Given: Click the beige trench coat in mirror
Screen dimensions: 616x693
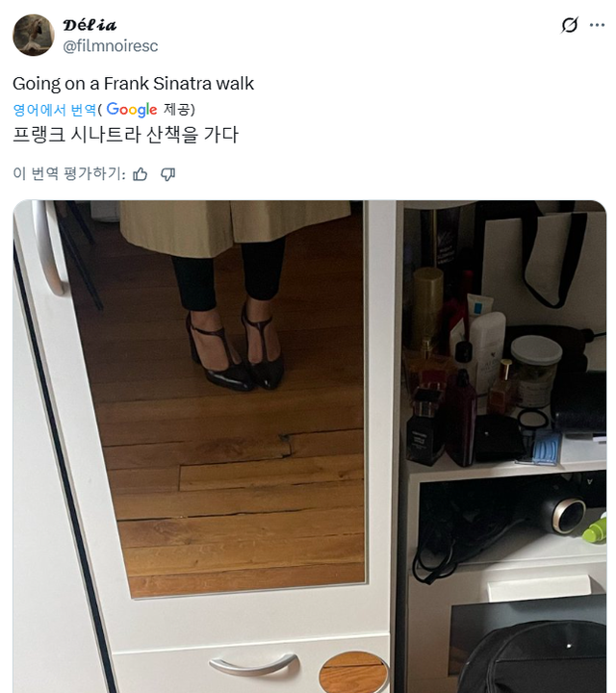Looking at the screenshot, I should click(x=234, y=225).
